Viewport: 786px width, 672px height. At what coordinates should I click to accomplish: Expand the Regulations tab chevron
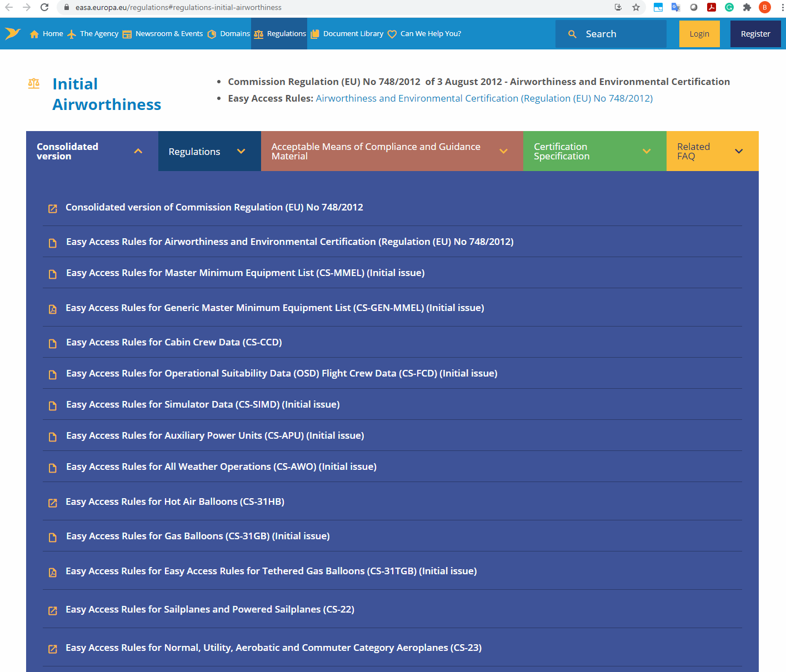pyautogui.click(x=241, y=151)
